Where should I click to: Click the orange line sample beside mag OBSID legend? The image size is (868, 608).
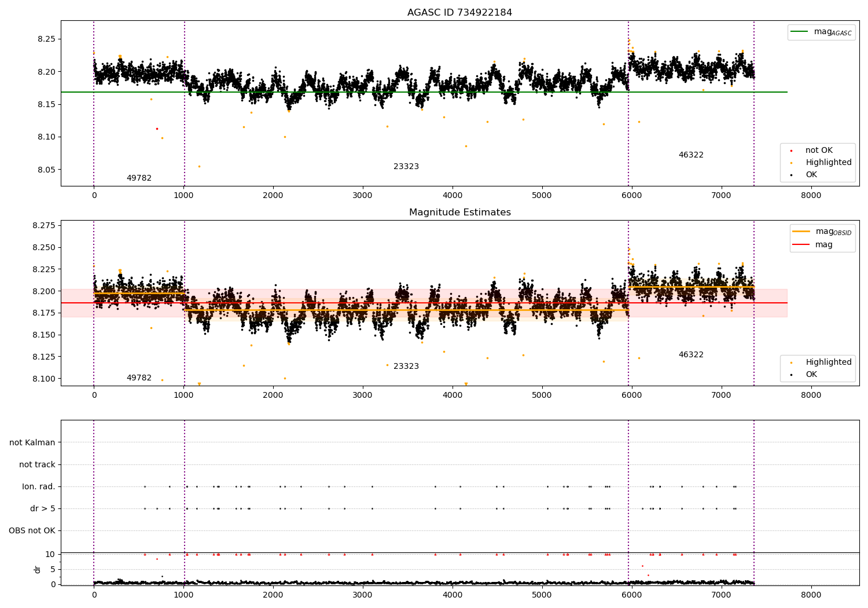(801, 232)
